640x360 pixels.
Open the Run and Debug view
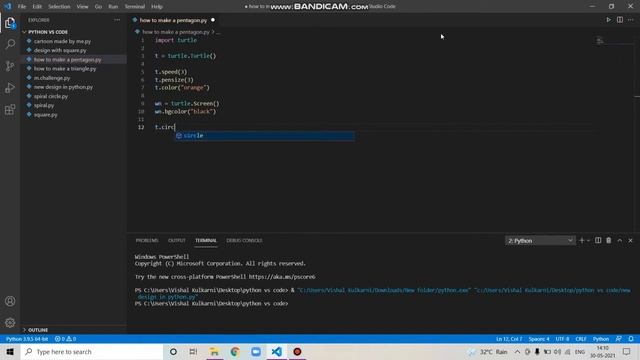pos(10,88)
